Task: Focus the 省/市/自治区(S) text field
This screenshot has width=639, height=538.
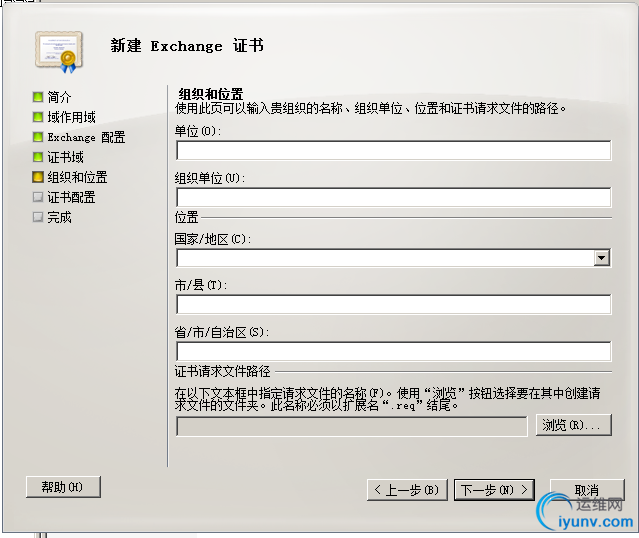Action: (394, 351)
